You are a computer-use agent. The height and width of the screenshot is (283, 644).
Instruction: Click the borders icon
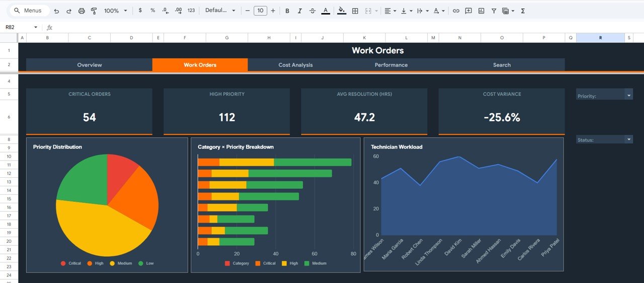[355, 11]
